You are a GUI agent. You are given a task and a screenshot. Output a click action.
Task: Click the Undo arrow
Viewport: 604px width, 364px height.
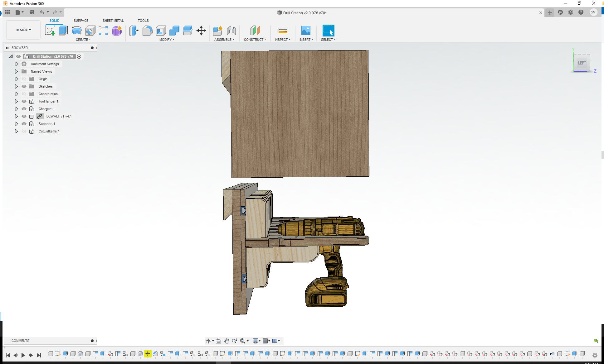42,12
